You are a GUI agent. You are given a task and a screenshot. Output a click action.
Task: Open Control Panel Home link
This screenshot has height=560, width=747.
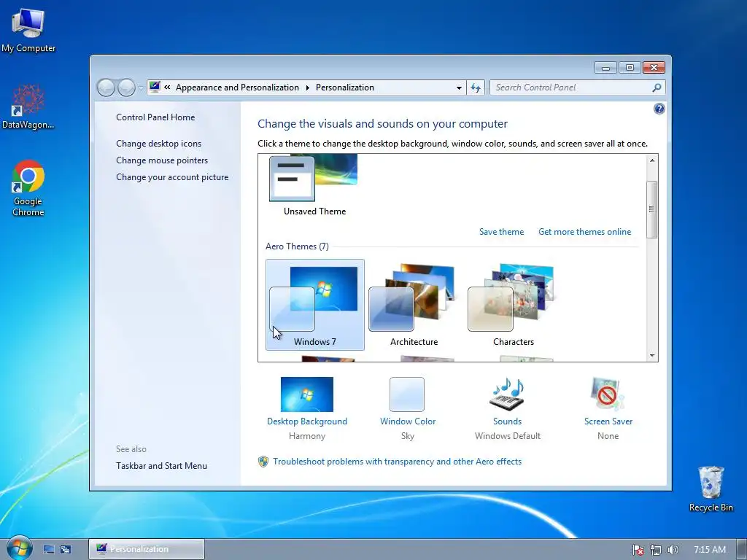pos(155,117)
